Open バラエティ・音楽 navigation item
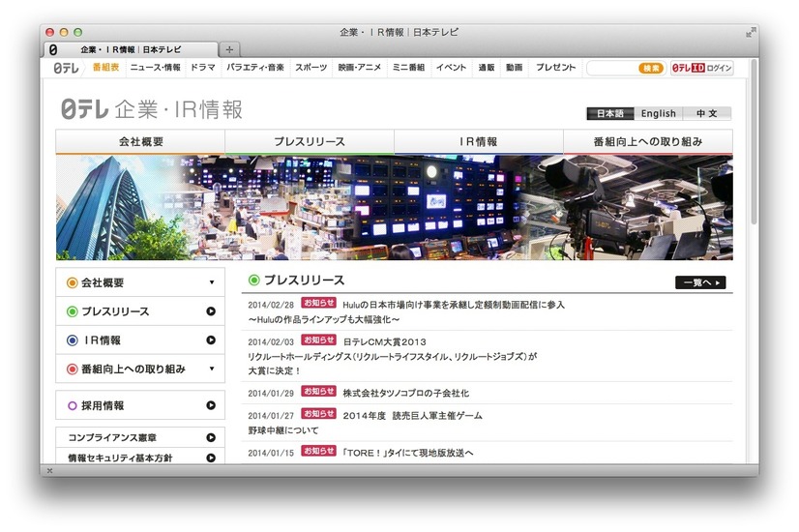 pyautogui.click(x=255, y=68)
